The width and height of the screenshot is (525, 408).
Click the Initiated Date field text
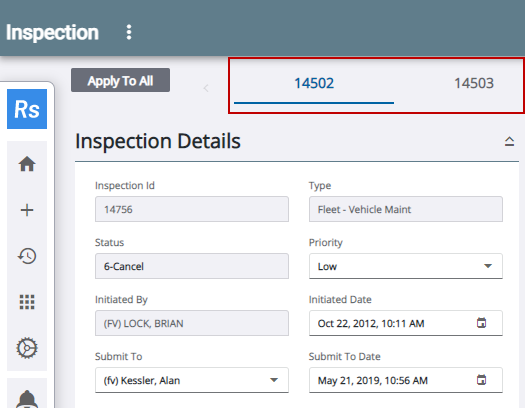(371, 323)
